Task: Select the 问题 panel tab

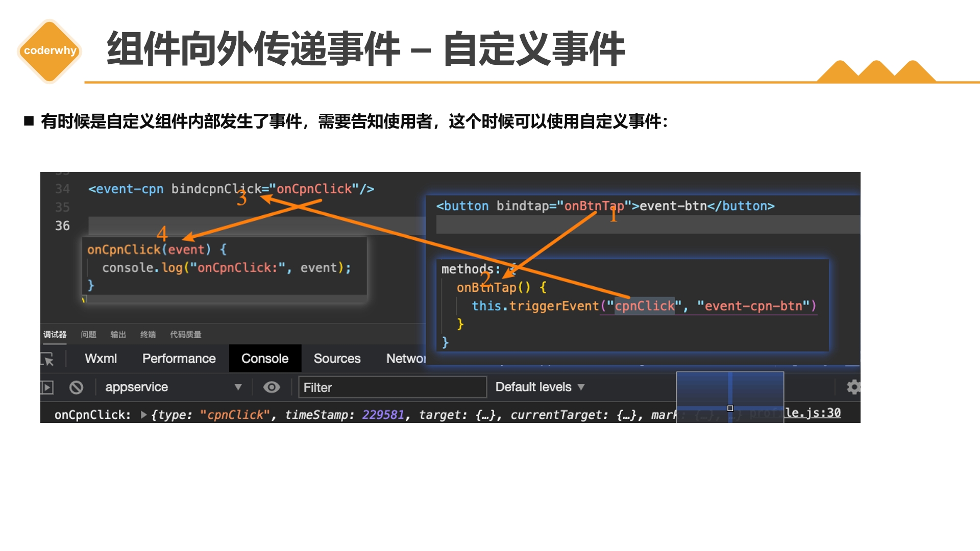Action: 88,335
